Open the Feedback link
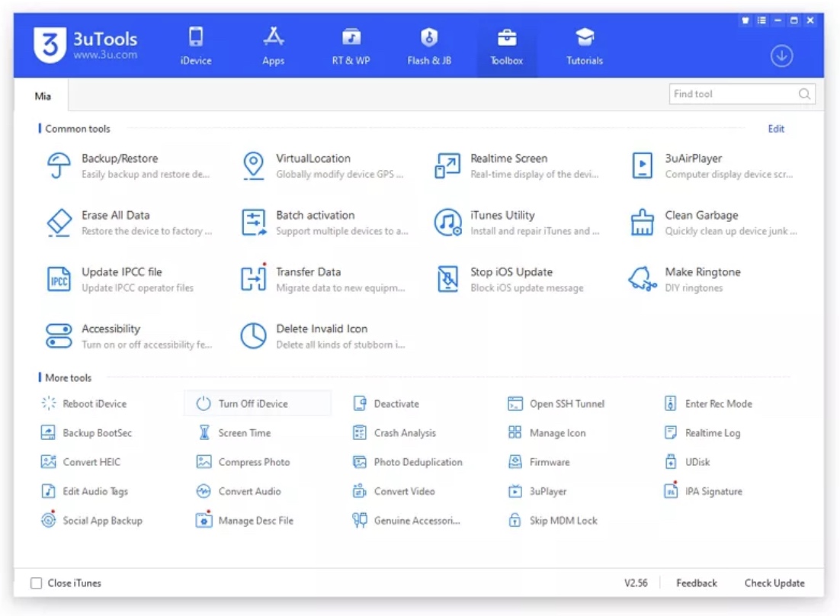 pyautogui.click(x=697, y=582)
